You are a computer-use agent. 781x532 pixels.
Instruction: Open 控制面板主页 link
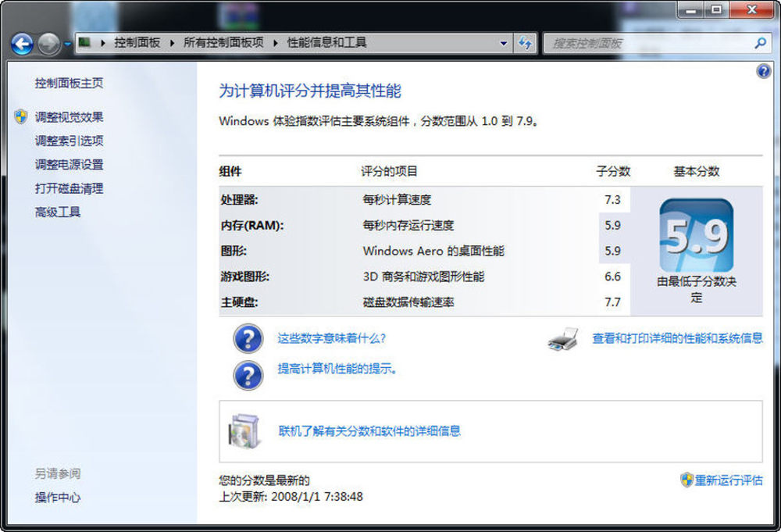69,83
